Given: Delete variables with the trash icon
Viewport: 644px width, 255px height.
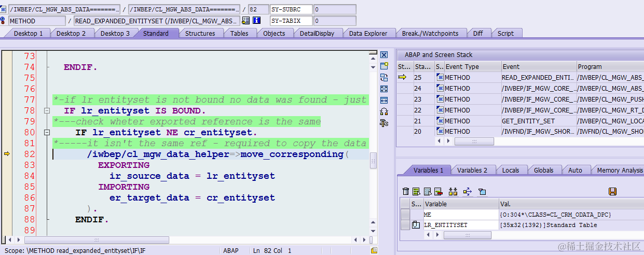Looking at the screenshot, I should click(x=406, y=192).
